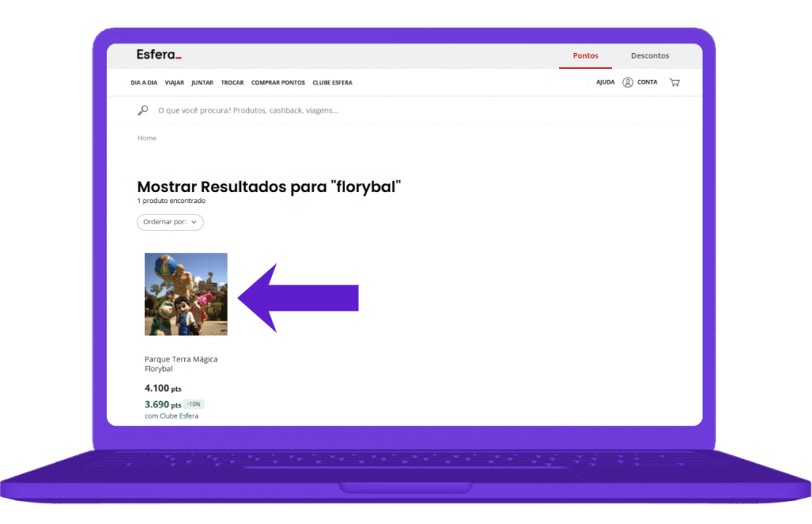This screenshot has width=812, height=524.
Task: Expand the 'Ordenar por' sort dropdown
Action: 170,222
